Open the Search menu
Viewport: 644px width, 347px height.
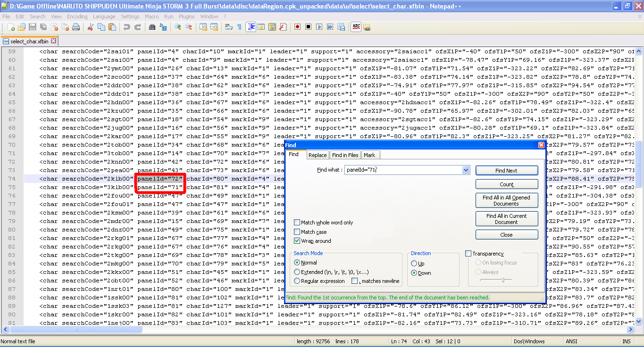(x=38, y=17)
